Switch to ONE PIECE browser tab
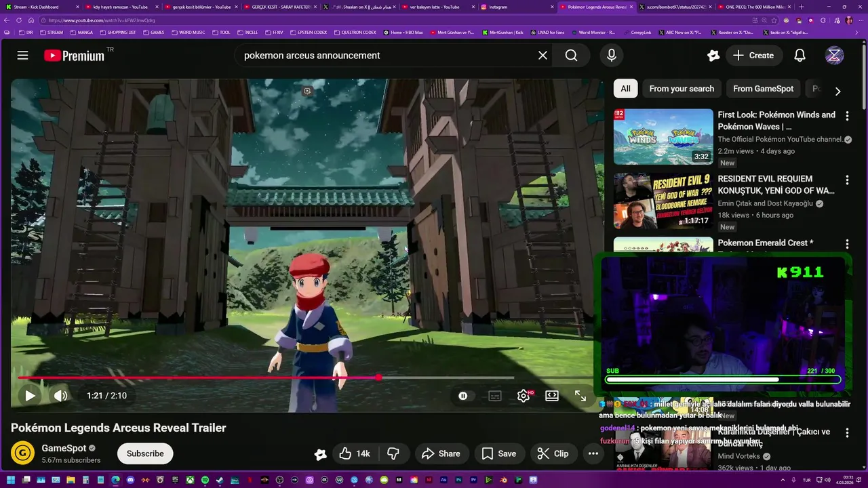868x488 pixels. 754,7
